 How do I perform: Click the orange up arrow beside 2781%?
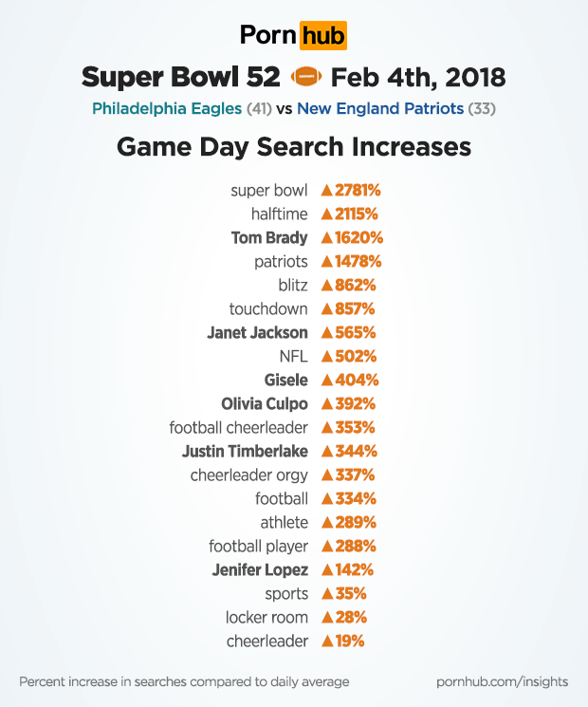click(327, 191)
